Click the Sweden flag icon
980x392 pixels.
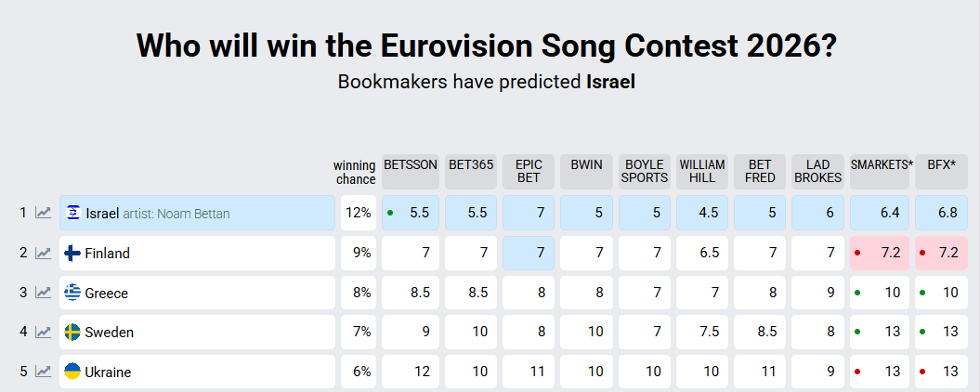(72, 333)
